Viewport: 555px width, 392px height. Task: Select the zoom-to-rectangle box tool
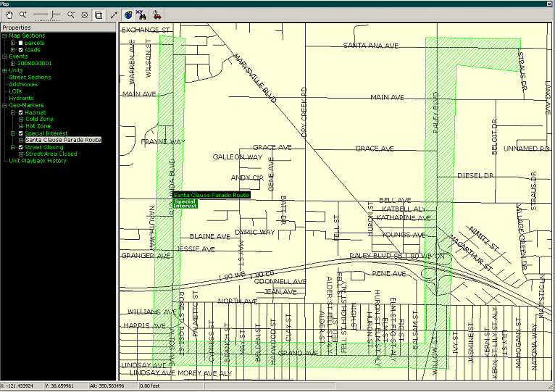point(99,14)
